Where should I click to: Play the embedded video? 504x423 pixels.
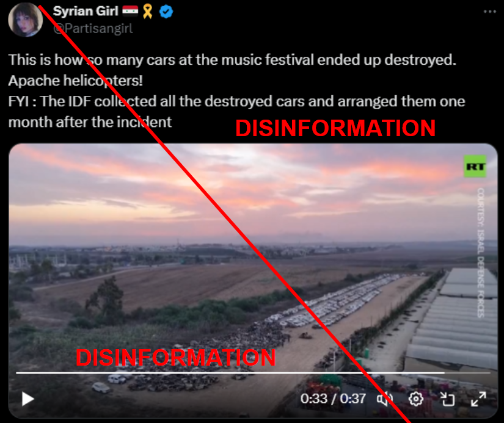point(27,399)
